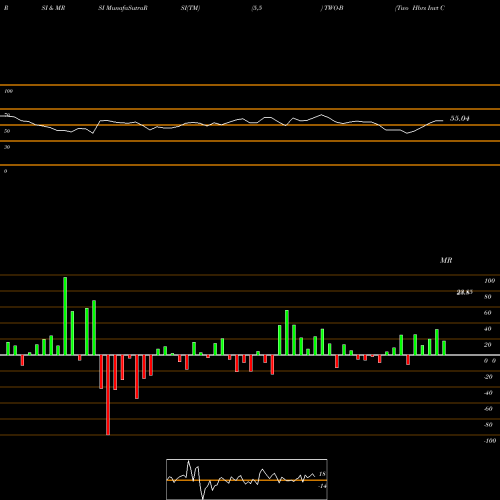Open the mini overview chart thumbnail
Screen dimensions: 500x500
(247, 479)
